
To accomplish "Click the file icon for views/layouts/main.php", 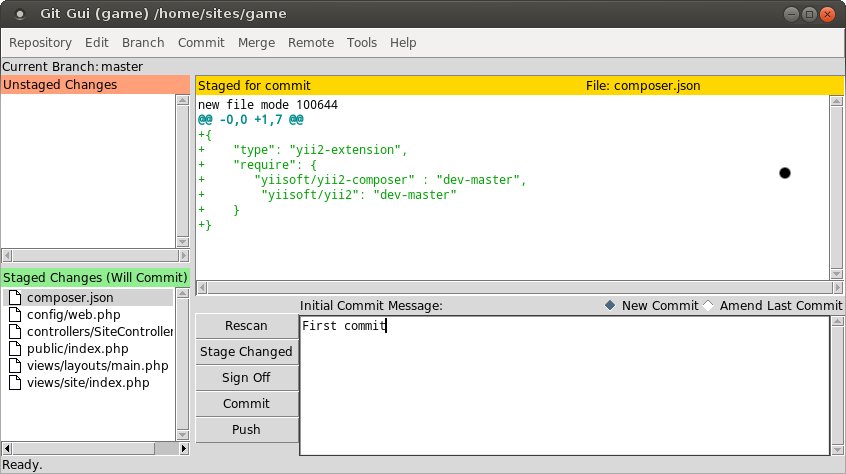I will click(15, 366).
